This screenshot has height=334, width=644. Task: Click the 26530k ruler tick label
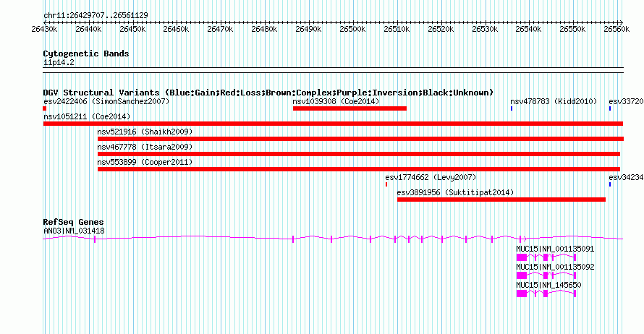tap(485, 30)
